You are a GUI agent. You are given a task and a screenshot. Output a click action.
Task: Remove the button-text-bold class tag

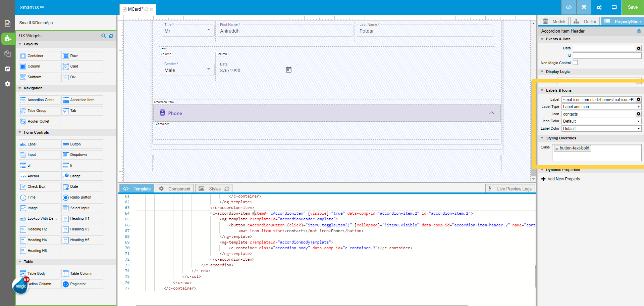[557, 148]
